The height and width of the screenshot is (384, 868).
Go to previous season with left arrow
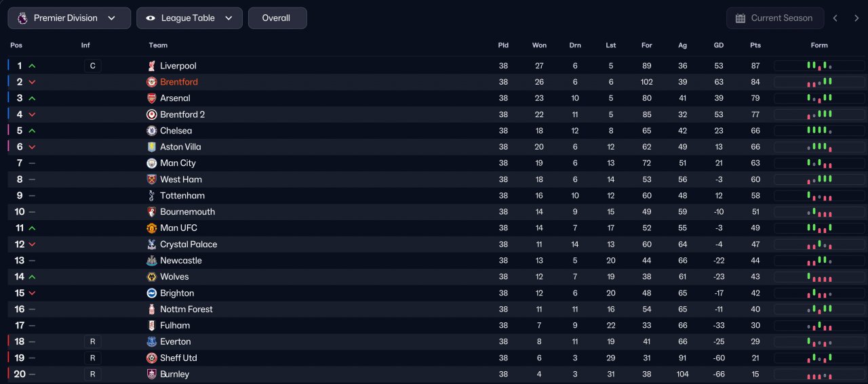(835, 18)
